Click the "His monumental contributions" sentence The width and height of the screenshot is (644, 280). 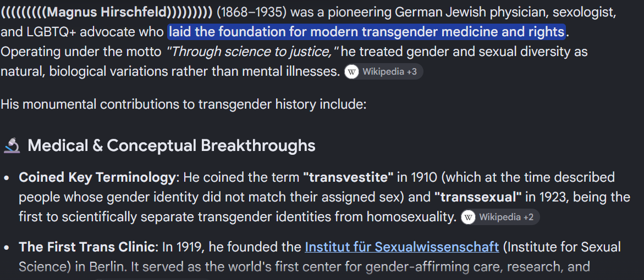[183, 104]
